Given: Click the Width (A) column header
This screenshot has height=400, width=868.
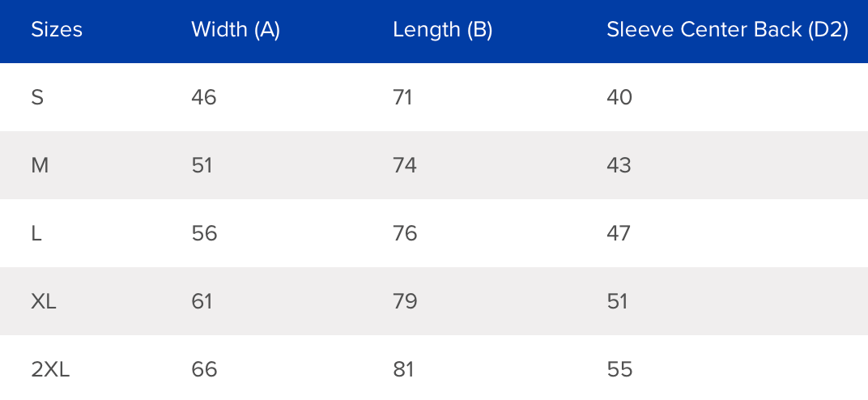Looking at the screenshot, I should (x=236, y=30).
